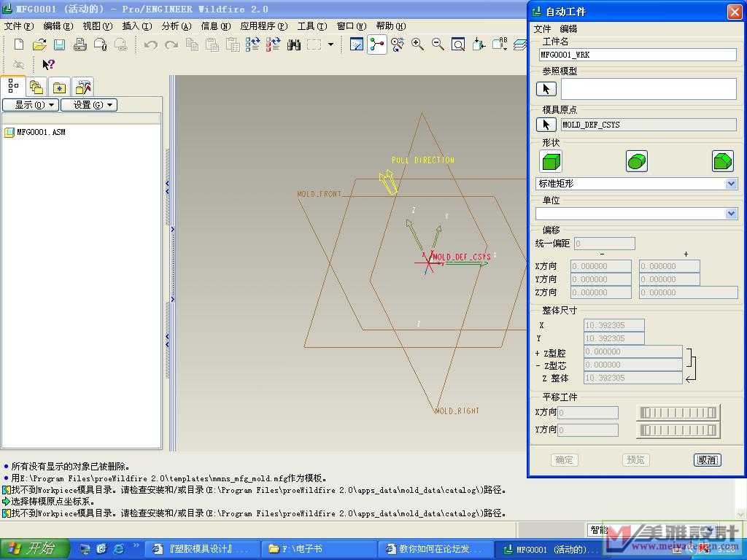The width and height of the screenshot is (747, 560).
Task: Click the 参照模型 selection arrow button
Action: tap(546, 89)
